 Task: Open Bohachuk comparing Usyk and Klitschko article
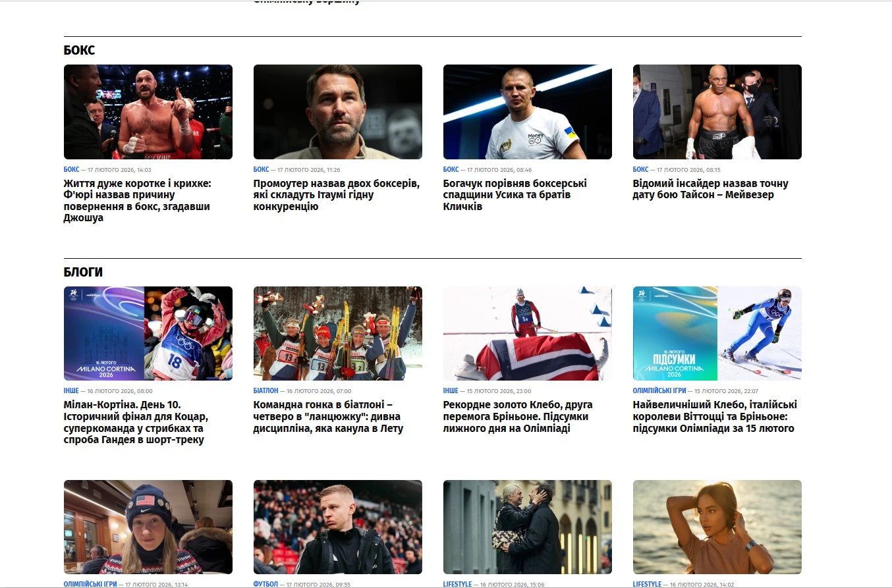click(x=515, y=195)
